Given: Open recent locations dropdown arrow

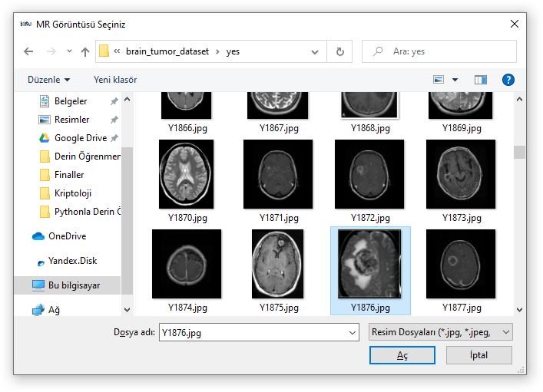Looking at the screenshot, I should (x=69, y=51).
